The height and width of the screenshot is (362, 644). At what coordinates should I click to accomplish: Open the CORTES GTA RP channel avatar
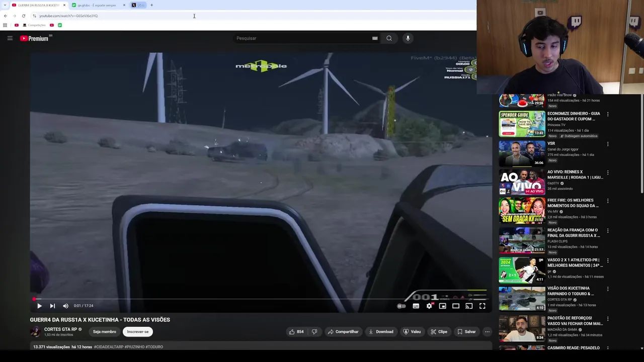[35, 332]
